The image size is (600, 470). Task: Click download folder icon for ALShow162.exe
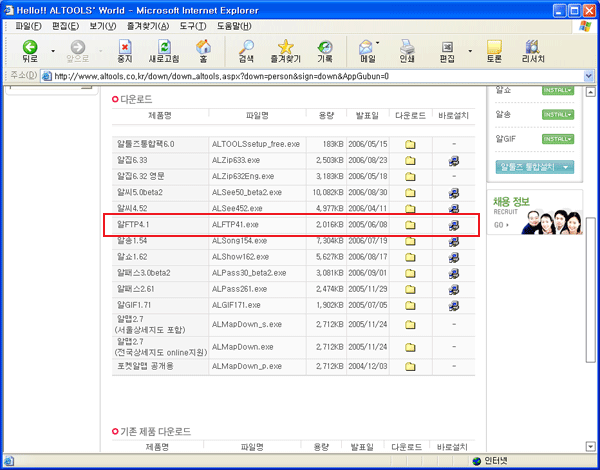point(410,257)
